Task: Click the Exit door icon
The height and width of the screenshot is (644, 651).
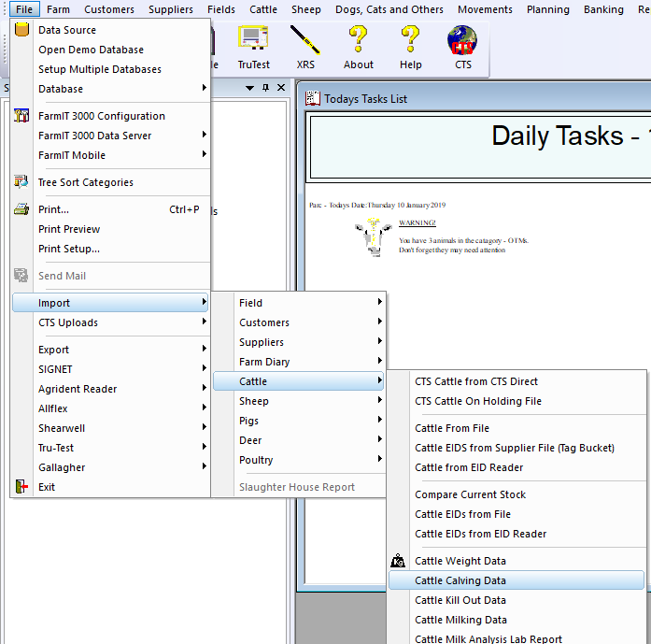Action: click(21, 487)
